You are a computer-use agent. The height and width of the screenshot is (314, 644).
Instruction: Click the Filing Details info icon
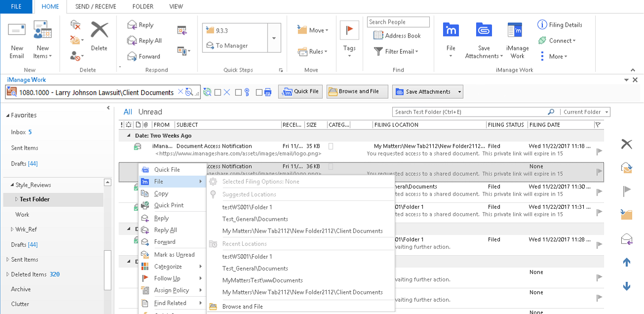542,25
